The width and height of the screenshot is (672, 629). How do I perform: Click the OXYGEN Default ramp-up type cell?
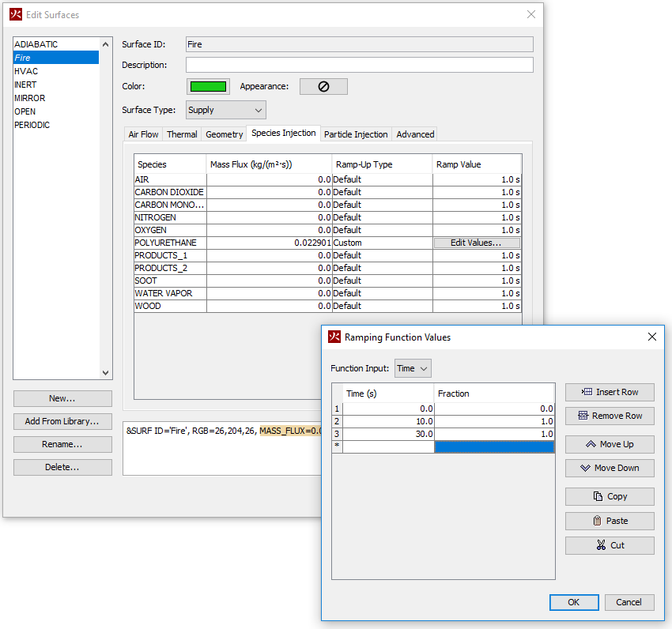pyautogui.click(x=383, y=230)
